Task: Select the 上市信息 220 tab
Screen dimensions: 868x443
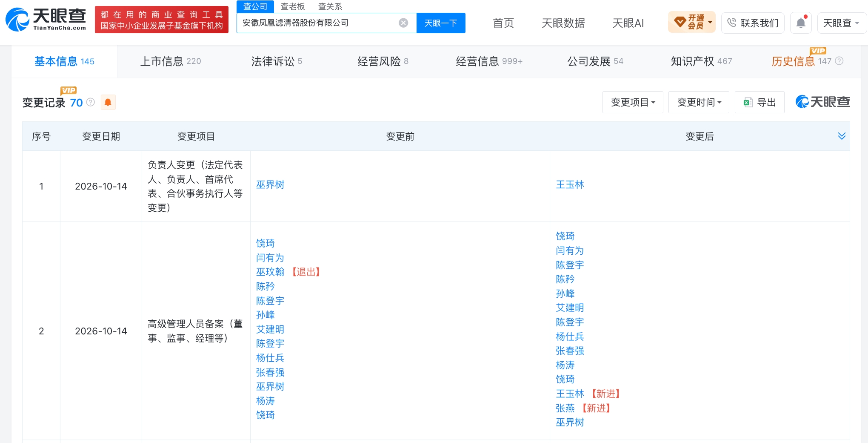Action: pos(171,61)
